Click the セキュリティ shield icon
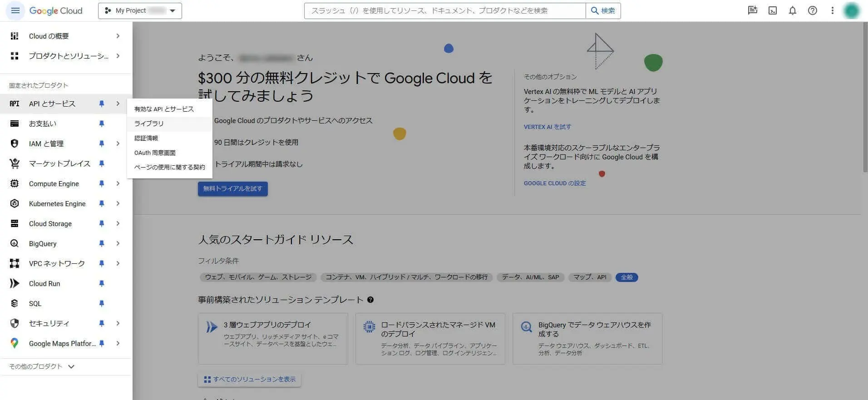Viewport: 868px width, 400px height. click(x=15, y=323)
